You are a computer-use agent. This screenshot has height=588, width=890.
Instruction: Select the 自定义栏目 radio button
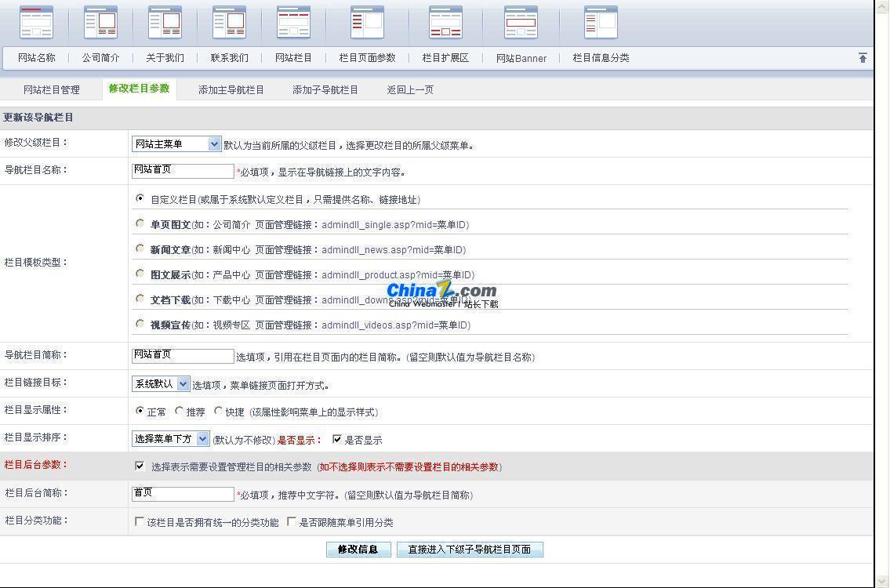pyautogui.click(x=140, y=198)
